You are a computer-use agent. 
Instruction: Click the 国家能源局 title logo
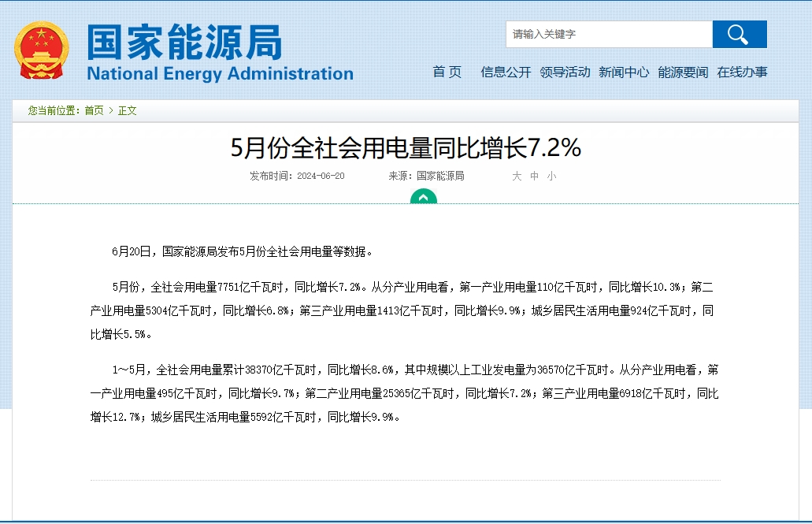pos(184,42)
